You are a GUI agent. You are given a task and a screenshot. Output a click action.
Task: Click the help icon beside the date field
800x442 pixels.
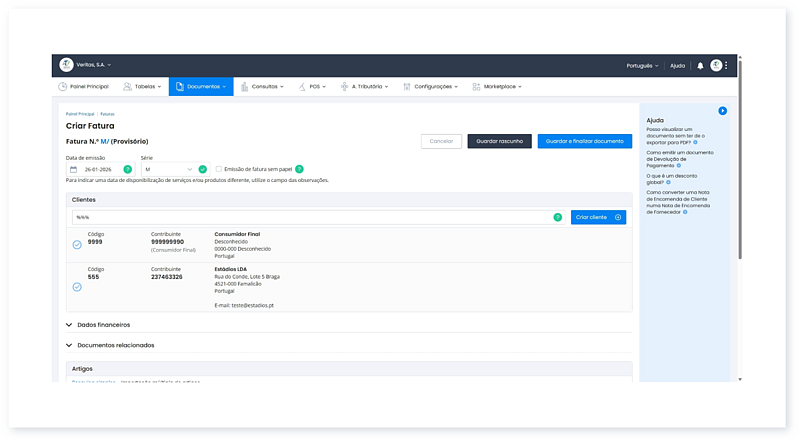(127, 169)
